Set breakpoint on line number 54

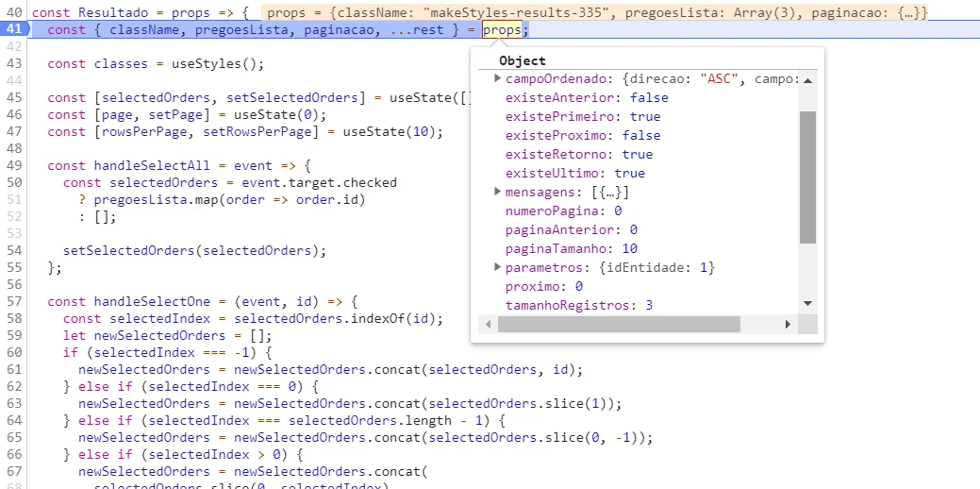[x=14, y=250]
